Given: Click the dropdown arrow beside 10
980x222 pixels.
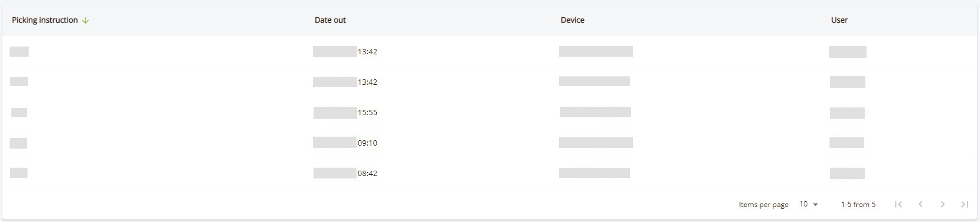Looking at the screenshot, I should click(816, 205).
